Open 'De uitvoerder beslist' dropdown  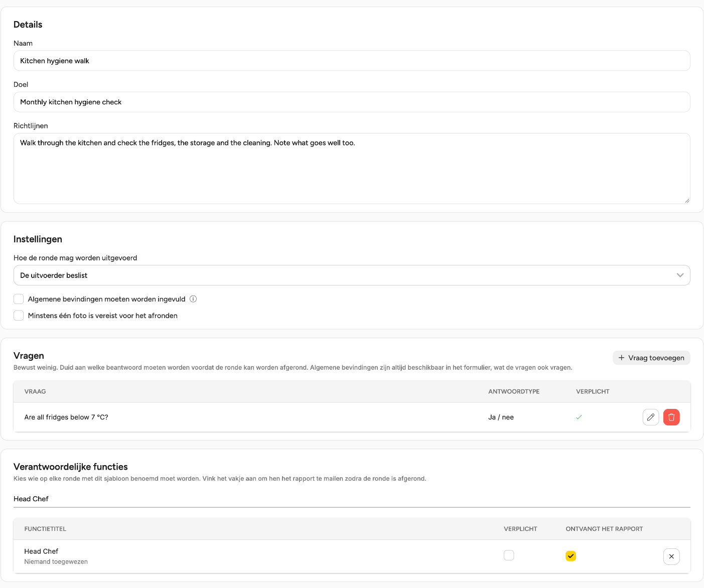pyautogui.click(x=352, y=275)
